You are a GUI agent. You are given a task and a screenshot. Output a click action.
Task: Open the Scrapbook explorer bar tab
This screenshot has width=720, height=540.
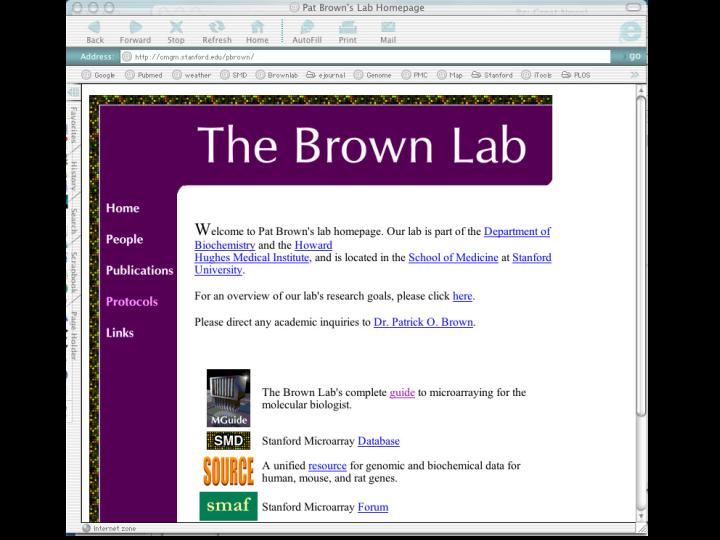73,273
